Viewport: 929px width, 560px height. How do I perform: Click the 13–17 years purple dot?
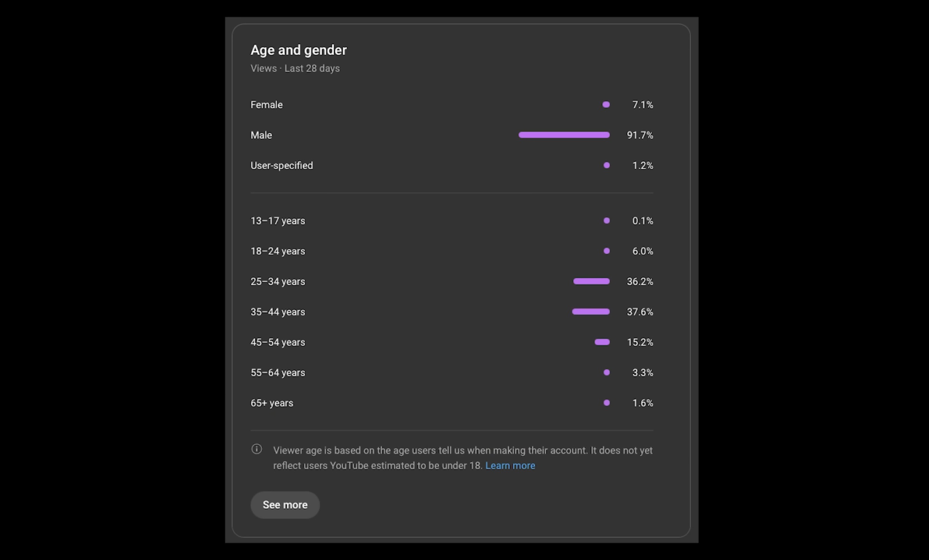tap(606, 220)
